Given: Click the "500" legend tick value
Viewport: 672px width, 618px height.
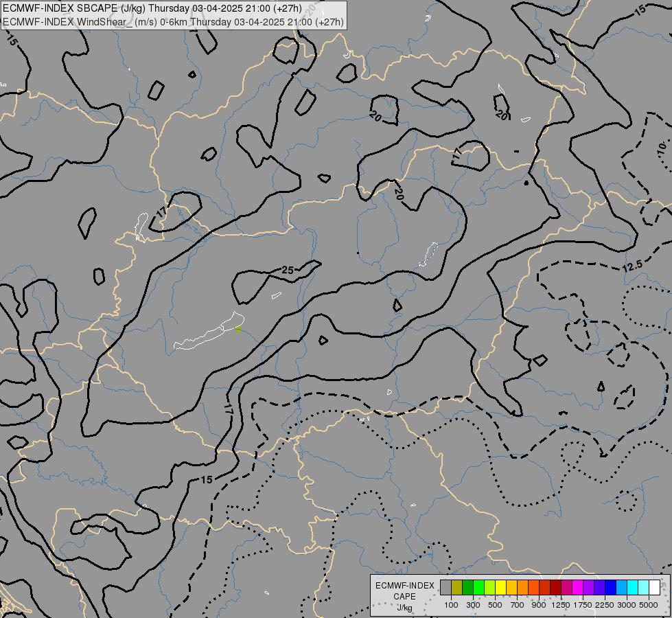Looking at the screenshot, I should pos(495,605).
